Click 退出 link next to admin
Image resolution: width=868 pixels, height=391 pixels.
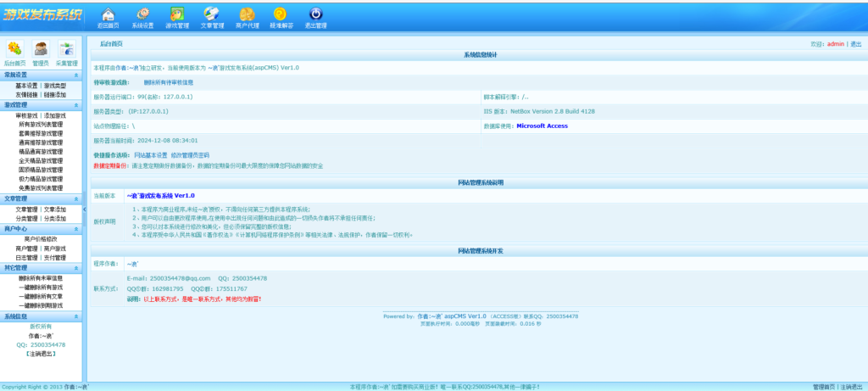(856, 43)
